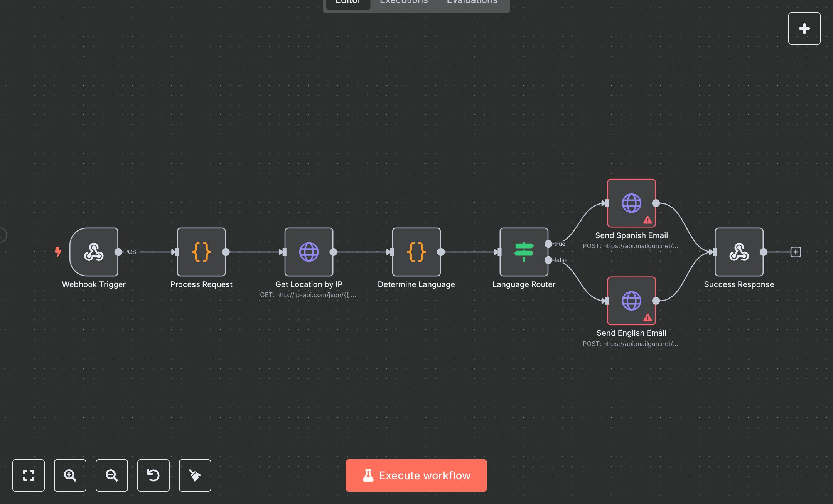Image resolution: width=833 pixels, height=504 pixels.
Task: Select the Webhook Trigger node
Action: click(94, 252)
